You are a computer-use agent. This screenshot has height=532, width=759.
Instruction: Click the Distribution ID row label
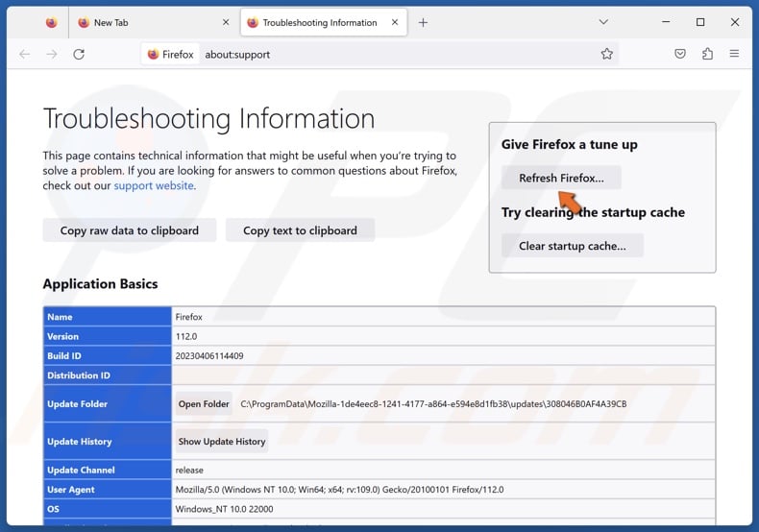coord(79,375)
